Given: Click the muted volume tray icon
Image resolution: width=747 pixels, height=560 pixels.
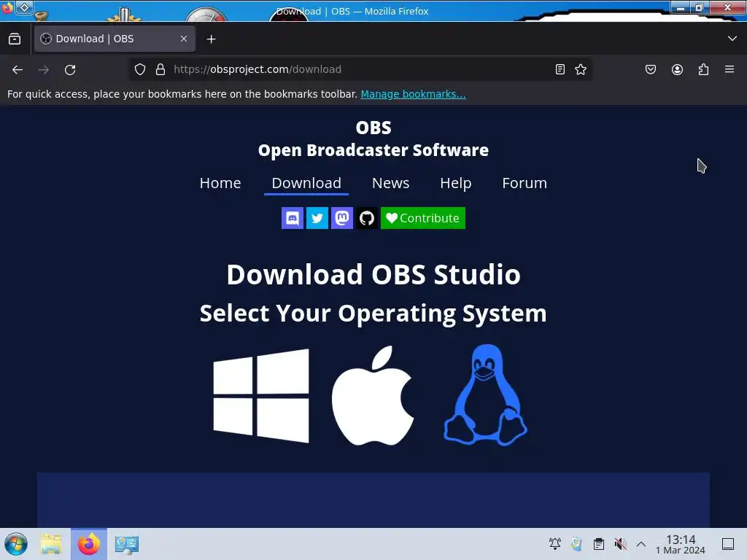Looking at the screenshot, I should click(620, 544).
